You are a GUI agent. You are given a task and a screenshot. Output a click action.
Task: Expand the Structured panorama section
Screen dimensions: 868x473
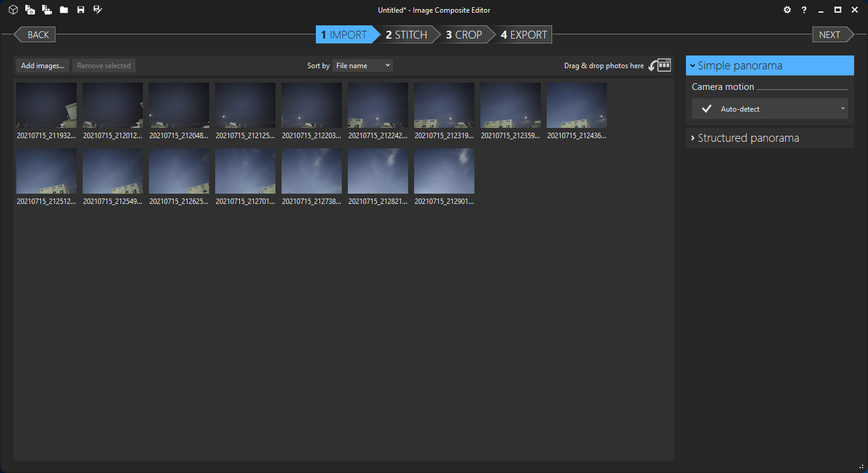pos(770,138)
